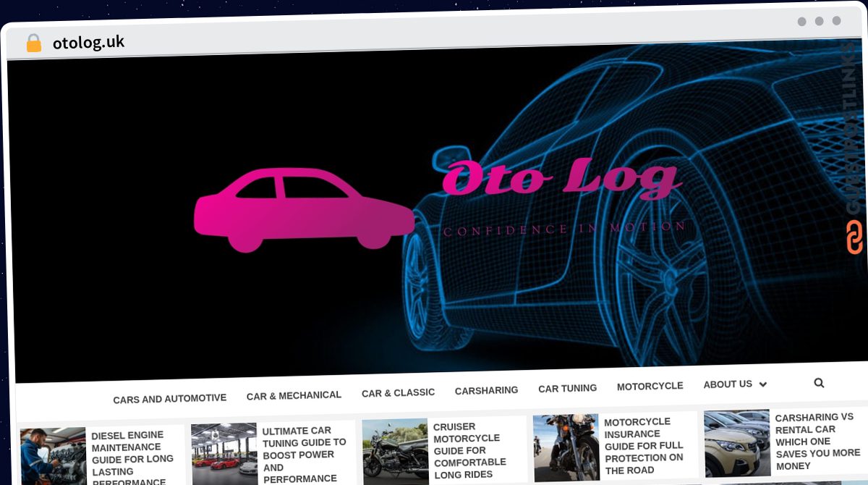868x485 pixels.
Task: Open the Car & Mechanical menu item
Action: click(294, 395)
